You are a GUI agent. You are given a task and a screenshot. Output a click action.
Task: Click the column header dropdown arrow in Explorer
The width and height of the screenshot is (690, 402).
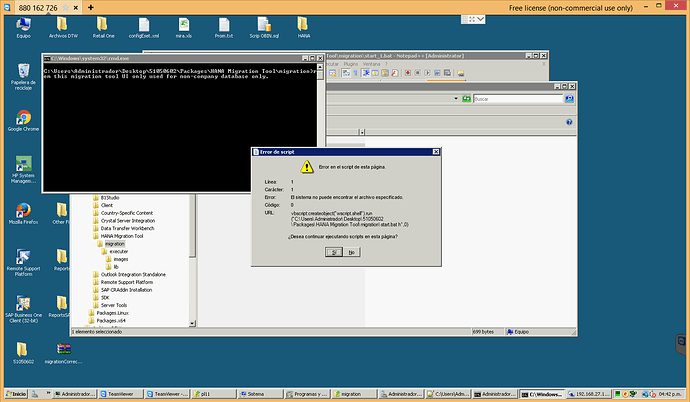(362, 132)
